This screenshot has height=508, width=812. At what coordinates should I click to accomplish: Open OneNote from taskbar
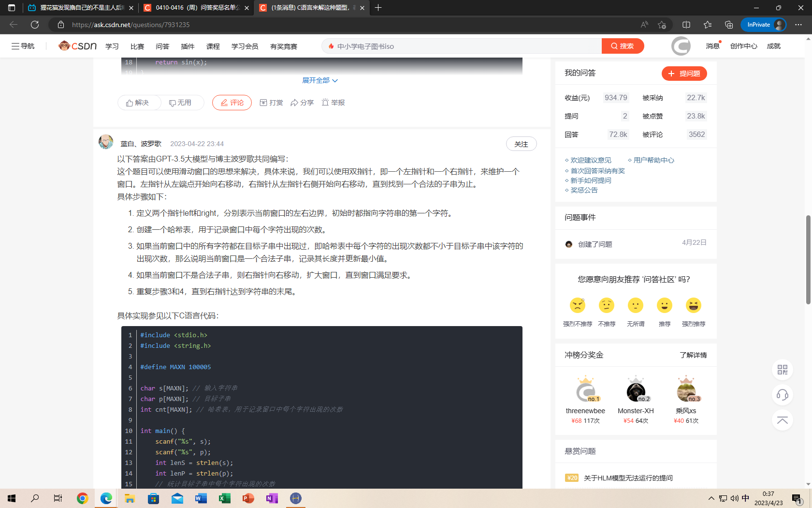272,498
